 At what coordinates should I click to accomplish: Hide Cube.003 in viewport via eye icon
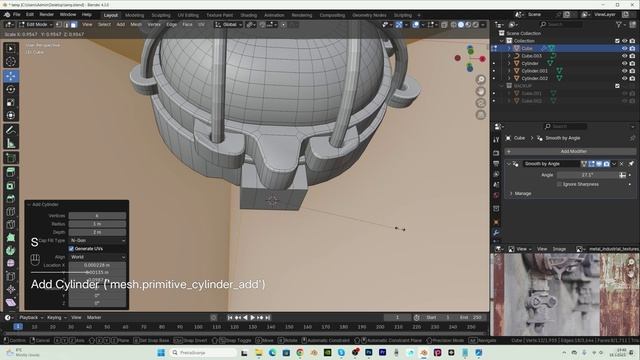click(624, 56)
